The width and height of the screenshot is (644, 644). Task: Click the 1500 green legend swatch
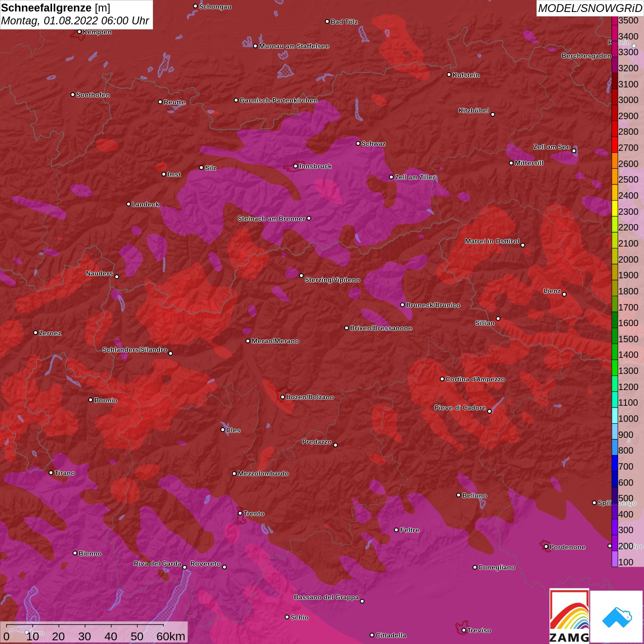(615, 335)
